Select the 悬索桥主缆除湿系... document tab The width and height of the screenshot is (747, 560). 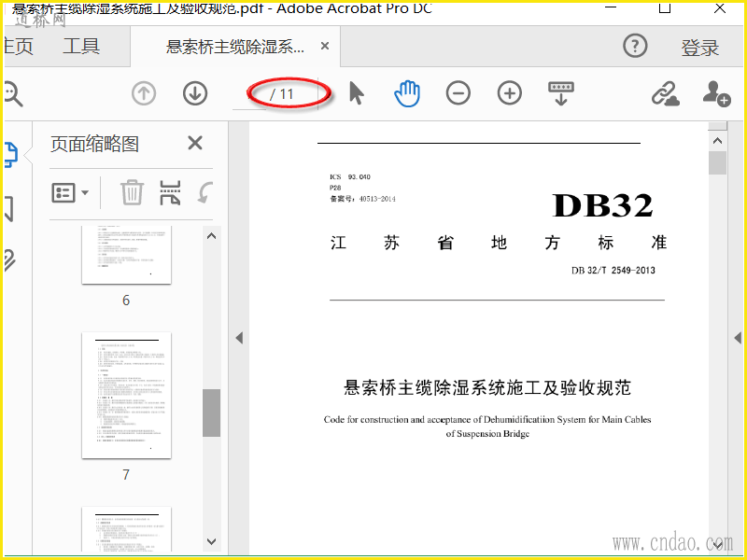(x=235, y=47)
